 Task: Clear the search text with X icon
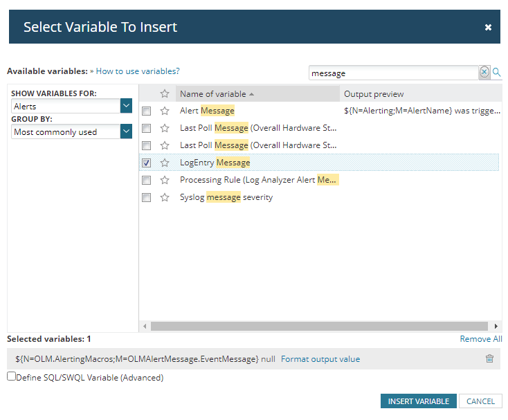(484, 72)
